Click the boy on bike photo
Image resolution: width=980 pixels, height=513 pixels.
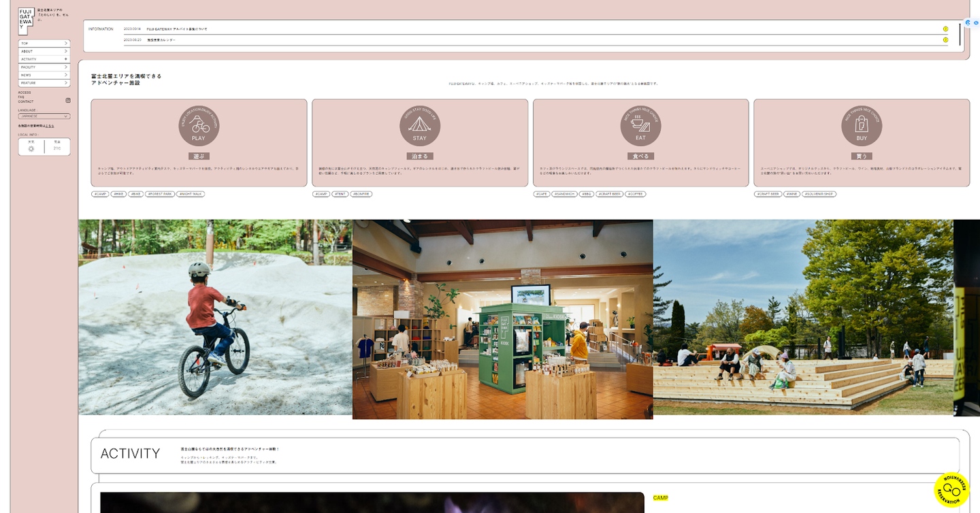pyautogui.click(x=215, y=317)
